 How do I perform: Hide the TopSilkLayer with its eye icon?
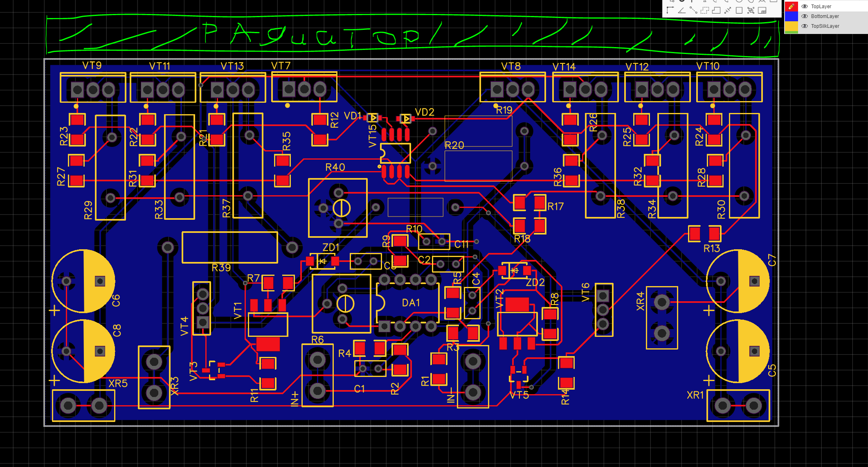[x=805, y=26]
